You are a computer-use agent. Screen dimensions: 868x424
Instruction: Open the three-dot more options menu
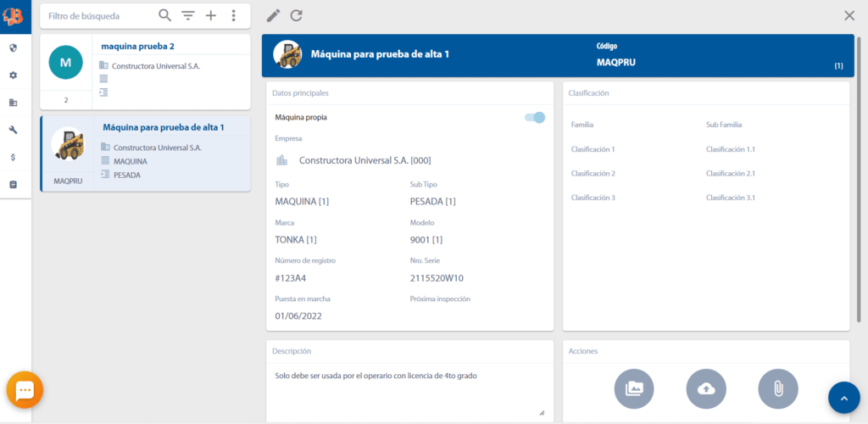(234, 15)
